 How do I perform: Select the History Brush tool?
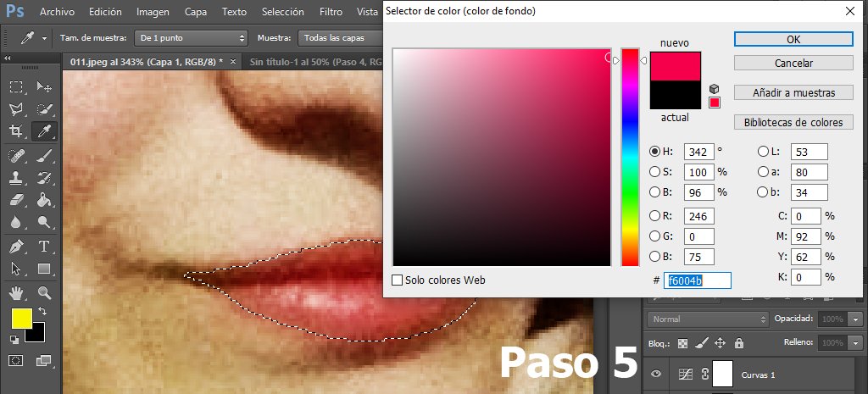point(44,178)
